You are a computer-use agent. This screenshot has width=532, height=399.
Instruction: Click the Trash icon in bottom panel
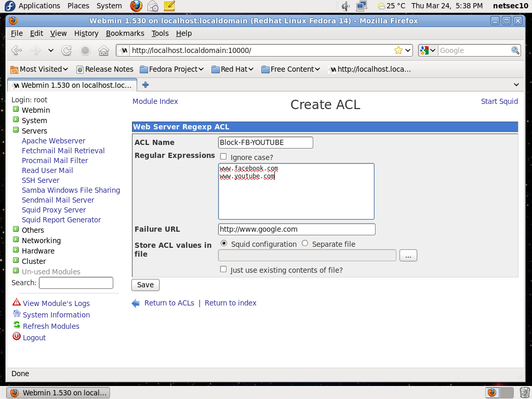(x=525, y=393)
